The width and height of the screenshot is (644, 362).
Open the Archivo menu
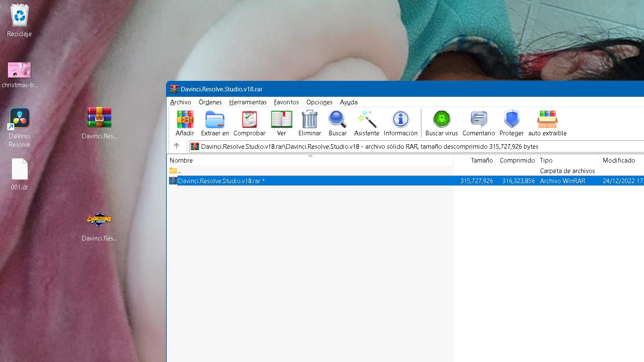(x=181, y=102)
